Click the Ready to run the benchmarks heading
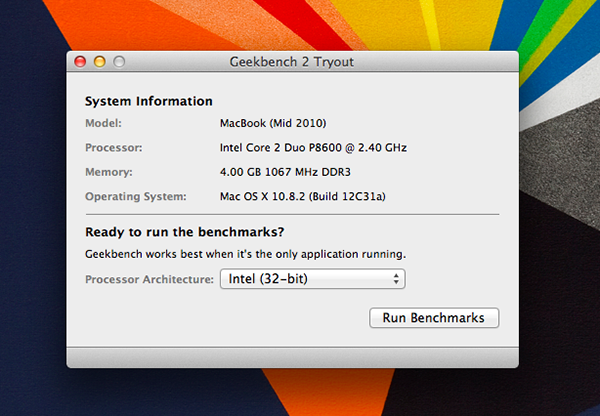 (184, 232)
